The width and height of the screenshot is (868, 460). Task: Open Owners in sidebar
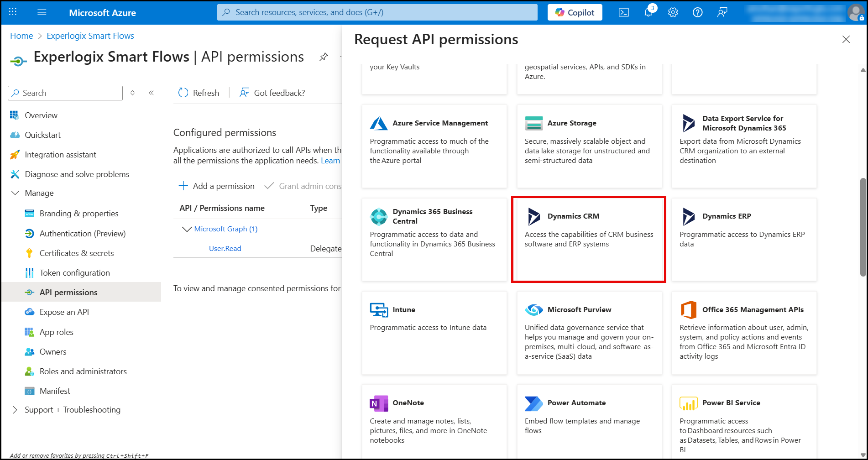click(x=53, y=352)
